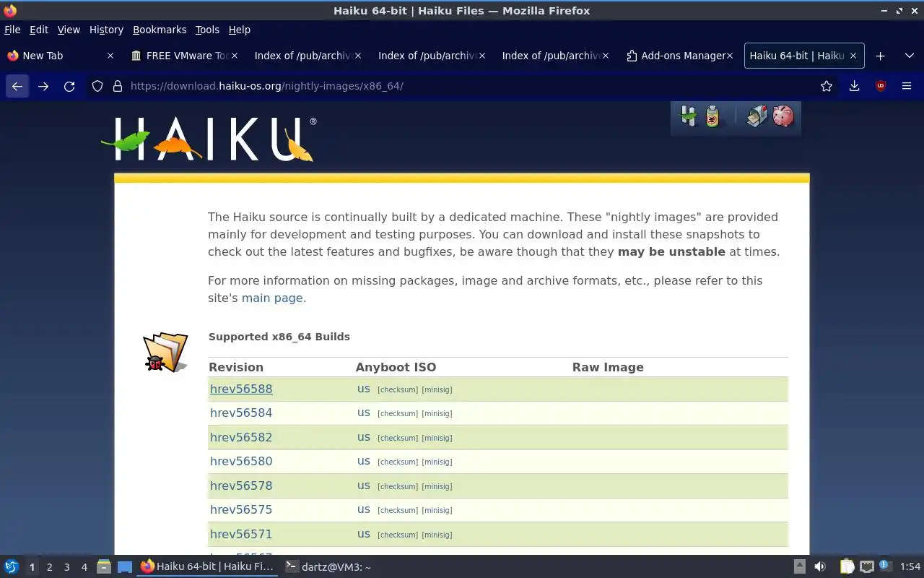The image size is (924, 578).
Task: Open the bug spray bottle icon
Action: point(712,116)
